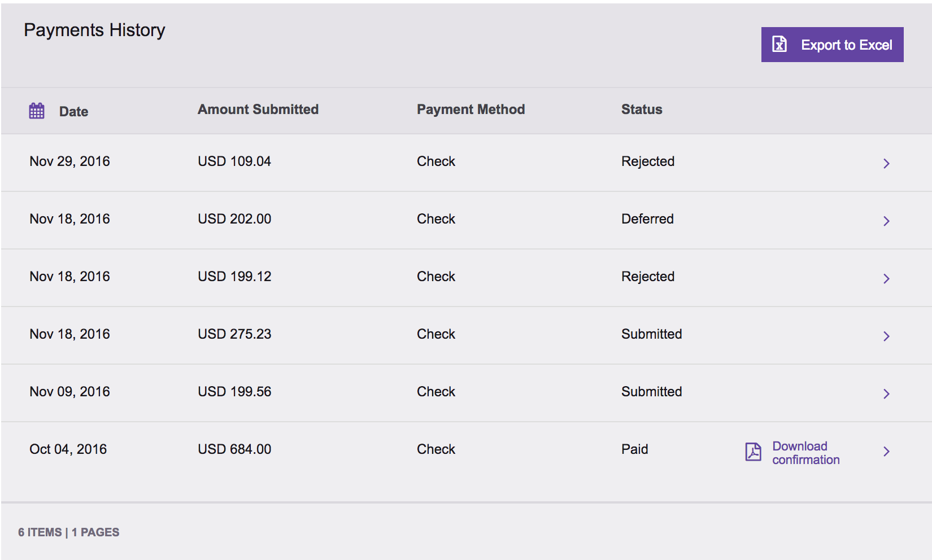Sort table by the Date column
This screenshot has height=560, width=932.
(x=73, y=111)
